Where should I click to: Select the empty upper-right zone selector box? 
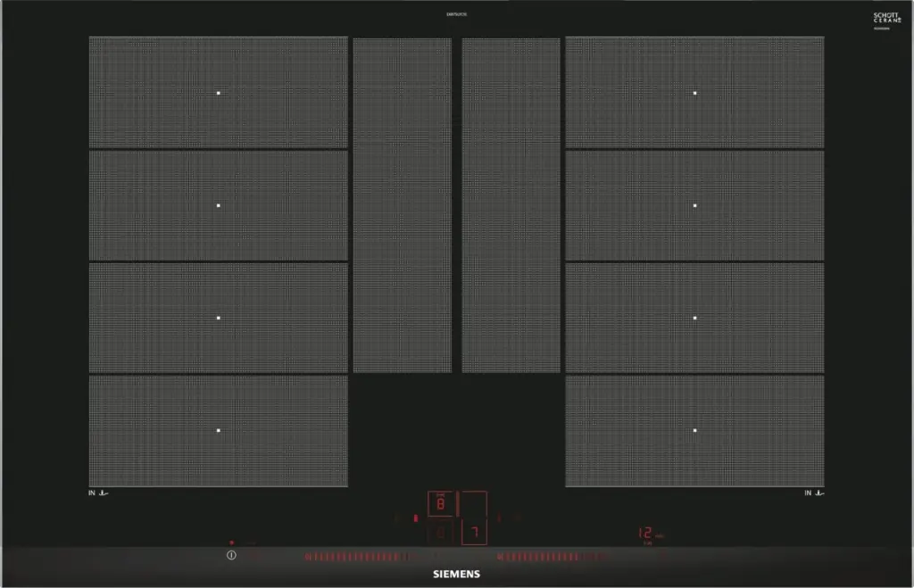(475, 503)
